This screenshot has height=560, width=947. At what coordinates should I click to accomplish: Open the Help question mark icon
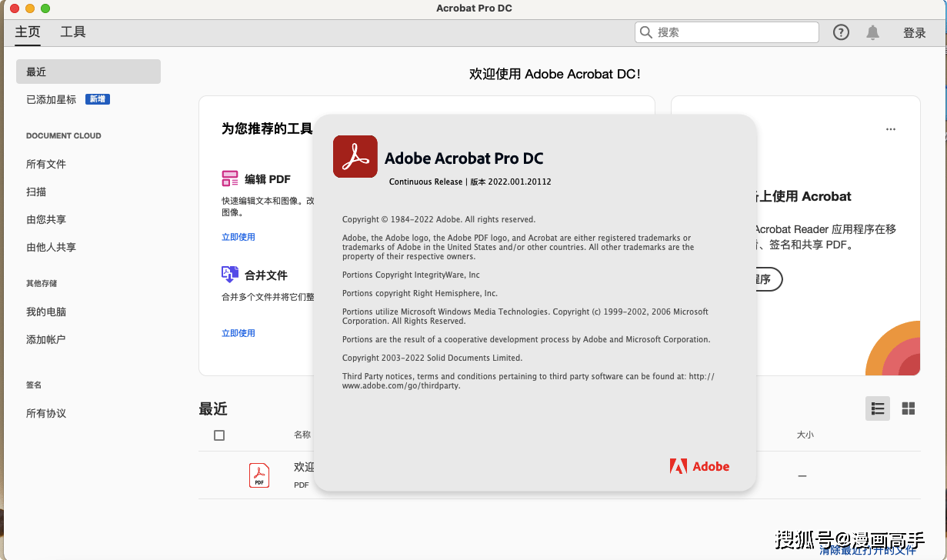pos(842,32)
